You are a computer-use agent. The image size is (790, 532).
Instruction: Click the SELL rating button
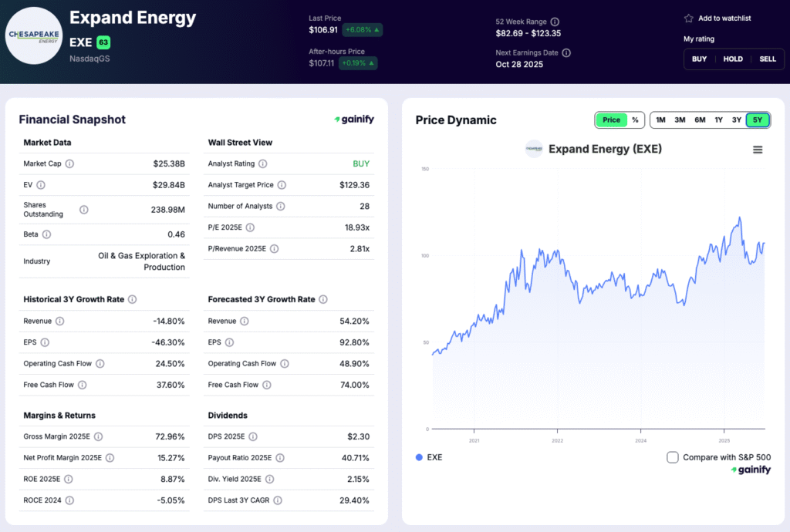pos(768,59)
